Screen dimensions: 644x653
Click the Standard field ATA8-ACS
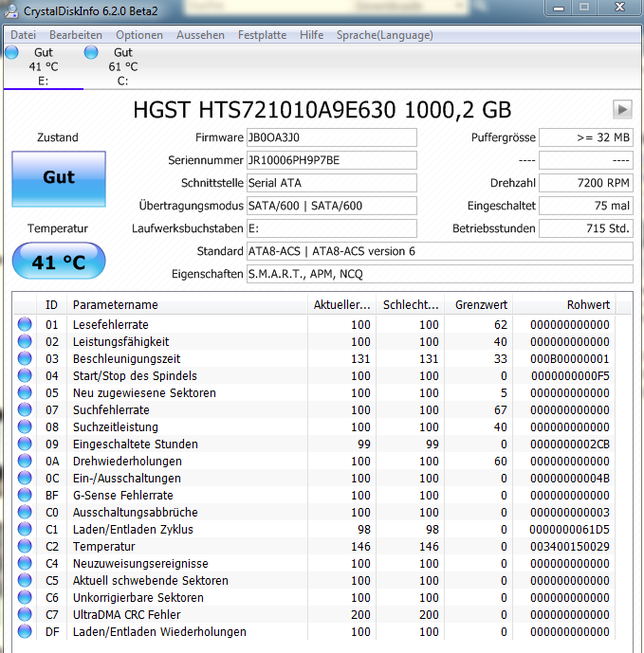point(440,251)
